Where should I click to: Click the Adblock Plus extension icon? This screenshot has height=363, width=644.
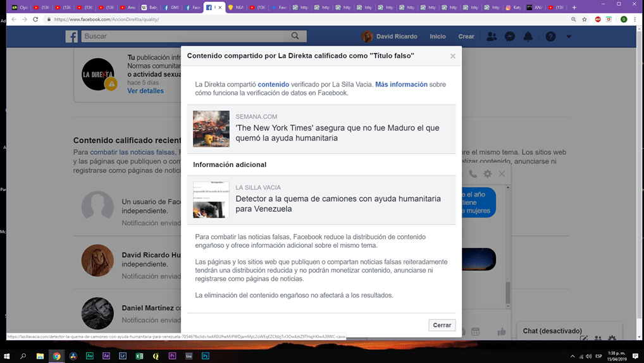pyautogui.click(x=598, y=20)
